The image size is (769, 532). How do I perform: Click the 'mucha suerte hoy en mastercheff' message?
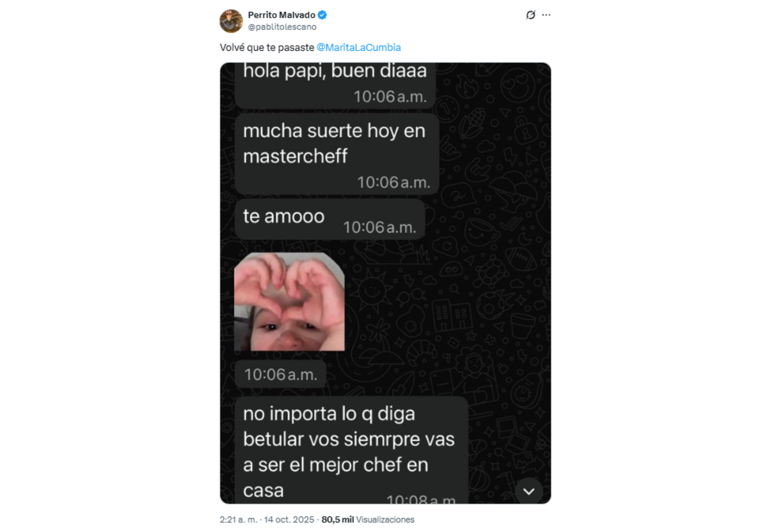click(x=337, y=154)
